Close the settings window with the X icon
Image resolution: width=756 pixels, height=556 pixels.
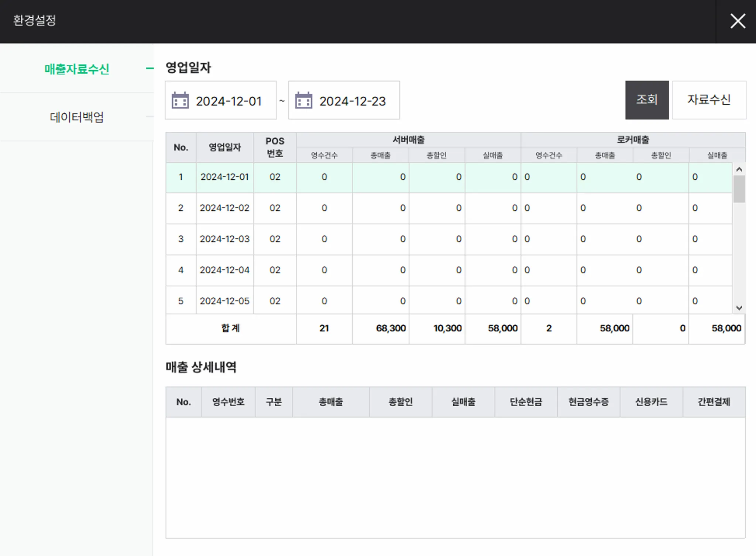(x=738, y=21)
